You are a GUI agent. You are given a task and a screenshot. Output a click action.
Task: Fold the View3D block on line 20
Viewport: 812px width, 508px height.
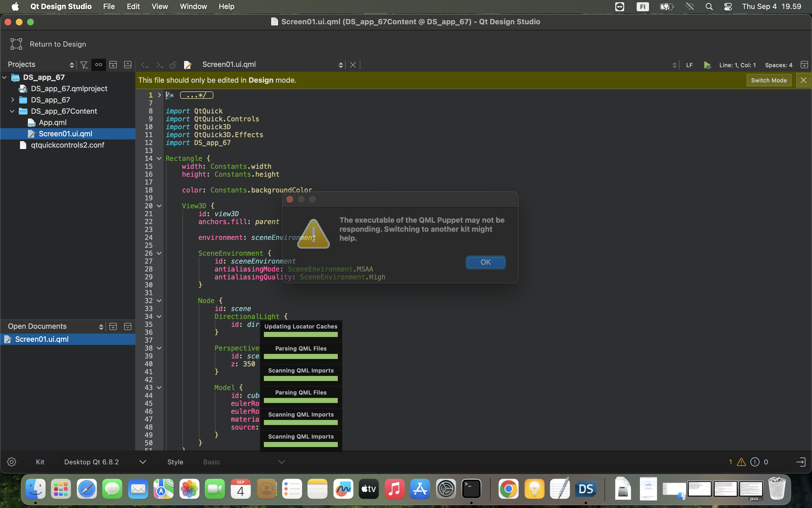point(159,206)
